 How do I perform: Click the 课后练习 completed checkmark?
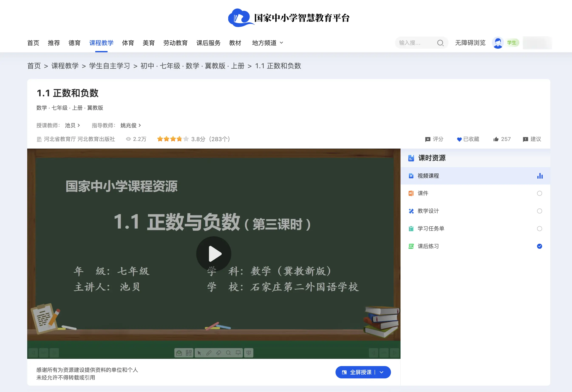(539, 246)
